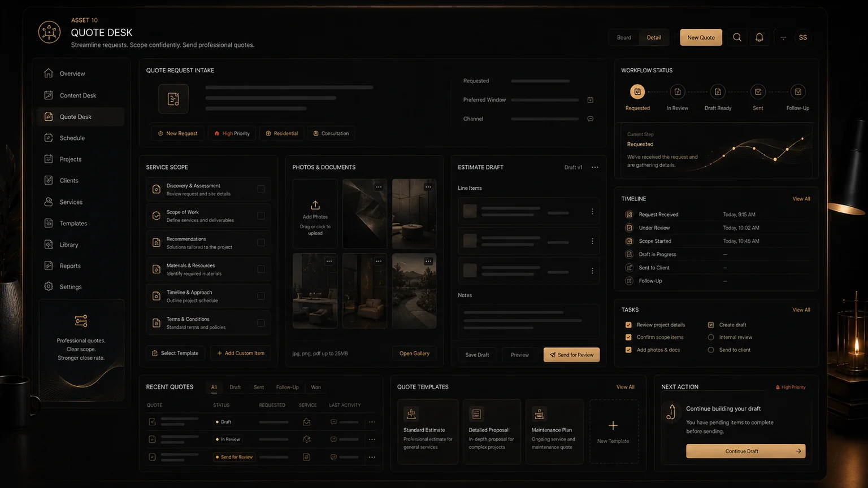Open options on top-middle photo thumbnail
This screenshot has height=488, width=868.
(x=379, y=187)
